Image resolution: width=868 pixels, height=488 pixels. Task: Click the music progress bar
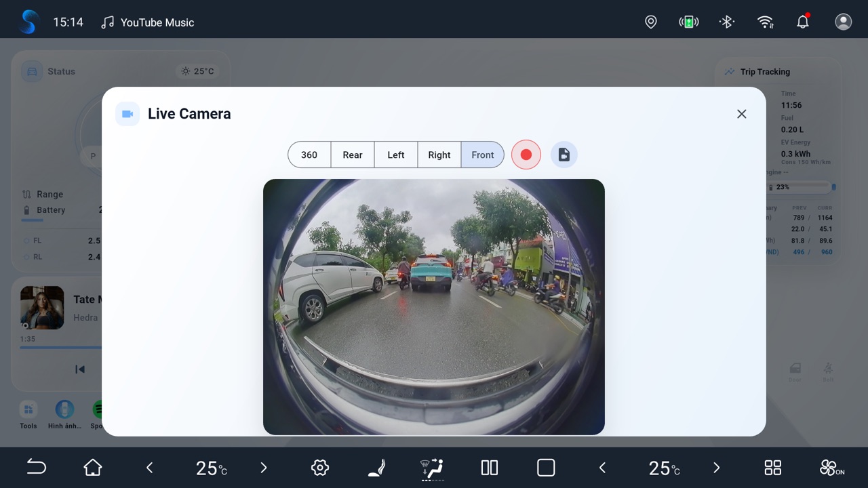point(61,348)
